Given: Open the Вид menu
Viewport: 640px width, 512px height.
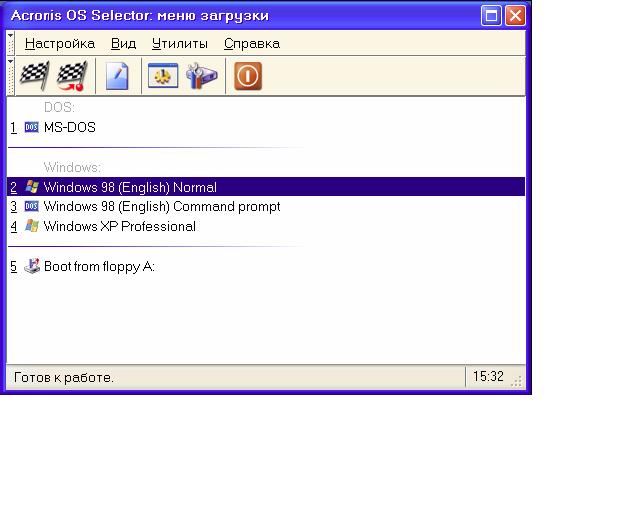Looking at the screenshot, I should point(123,43).
